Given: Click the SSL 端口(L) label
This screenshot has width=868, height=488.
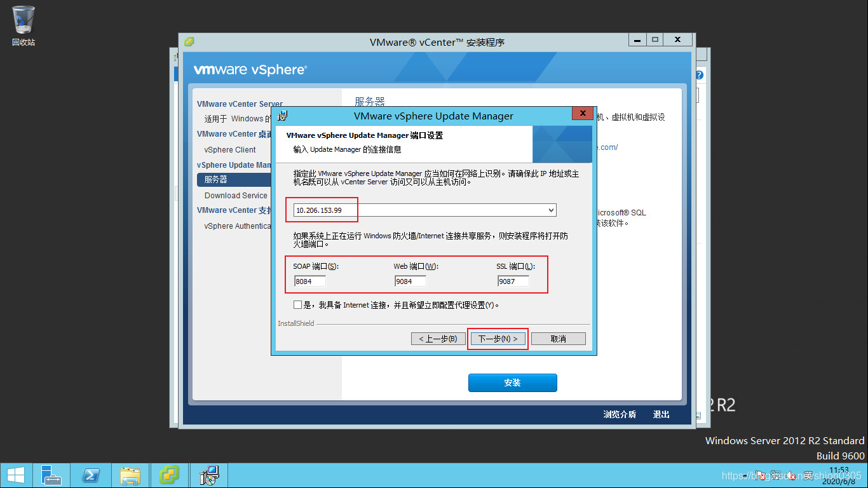Looking at the screenshot, I should (x=516, y=266).
